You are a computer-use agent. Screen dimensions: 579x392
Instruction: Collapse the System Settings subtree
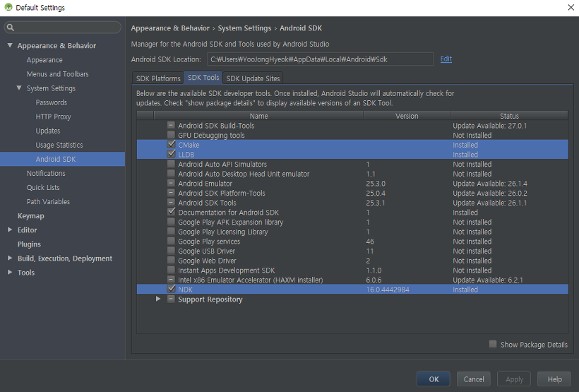[19, 88]
